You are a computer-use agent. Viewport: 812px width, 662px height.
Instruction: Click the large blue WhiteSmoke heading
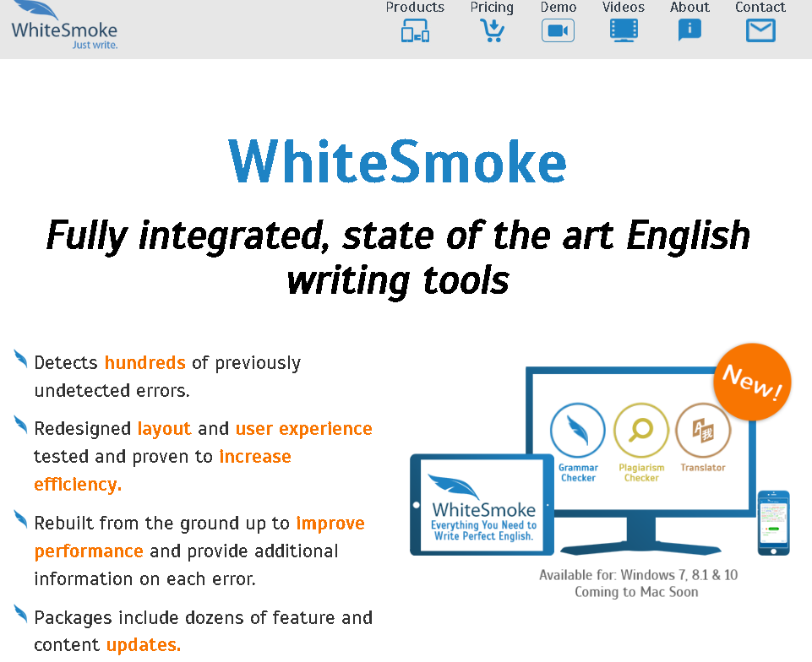tap(398, 161)
